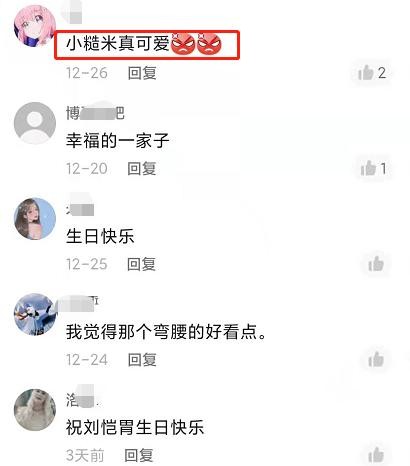The image size is (410, 466).
Task: Open the gray default avatar profile
Action: pos(35,123)
